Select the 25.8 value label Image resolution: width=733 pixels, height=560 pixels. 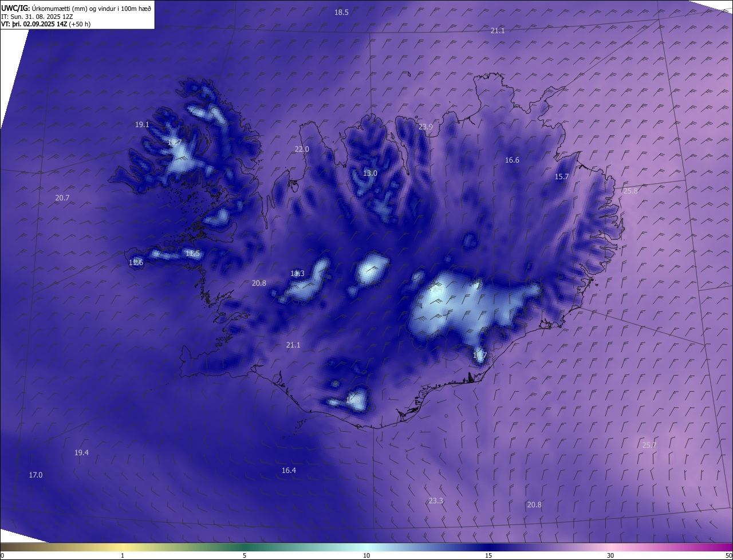click(630, 191)
